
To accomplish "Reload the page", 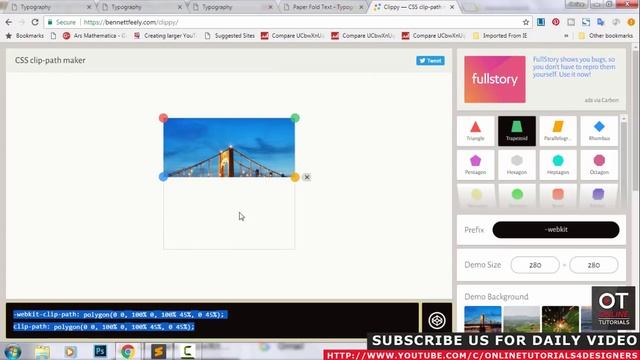I will click(x=35, y=22).
